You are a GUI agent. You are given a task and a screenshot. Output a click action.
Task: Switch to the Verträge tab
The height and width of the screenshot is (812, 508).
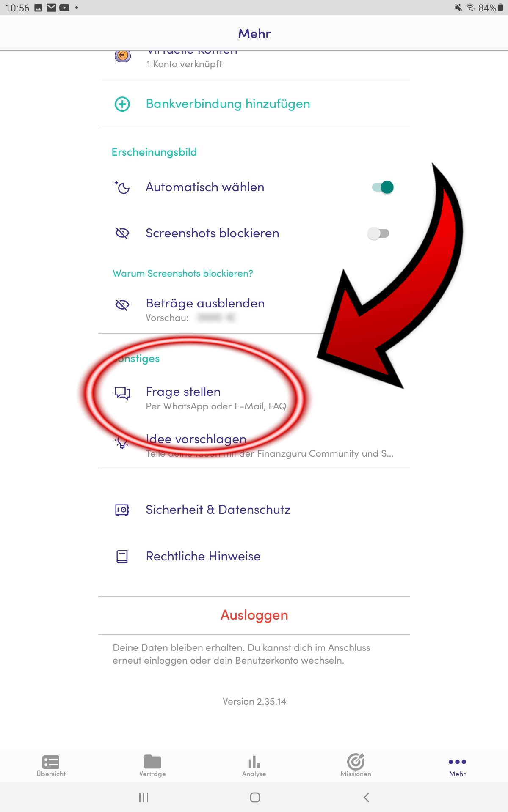click(152, 766)
